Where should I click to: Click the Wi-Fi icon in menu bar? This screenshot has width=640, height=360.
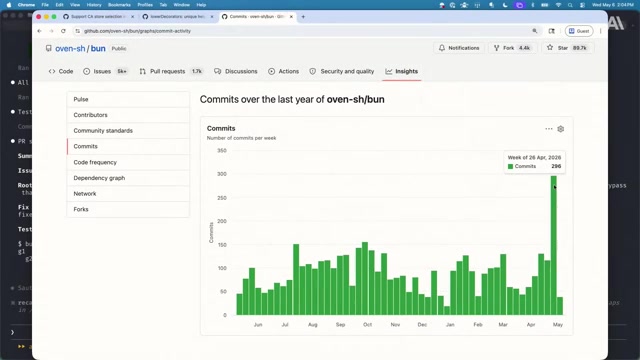(x=558, y=5)
